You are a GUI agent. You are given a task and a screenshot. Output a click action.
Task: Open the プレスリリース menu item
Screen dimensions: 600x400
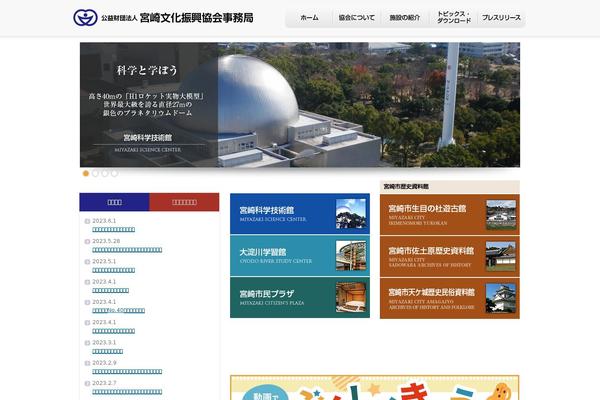pos(501,18)
